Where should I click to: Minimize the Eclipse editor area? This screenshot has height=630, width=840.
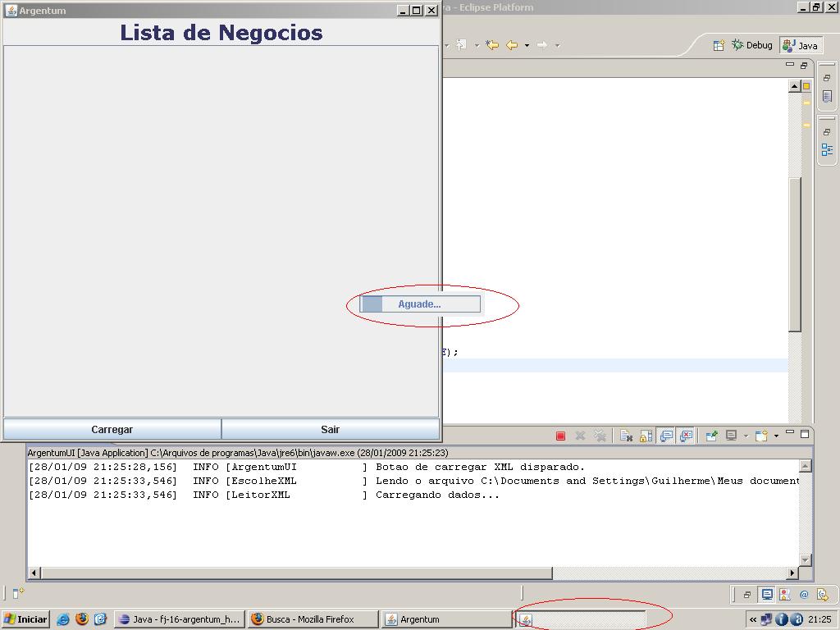tap(790, 64)
